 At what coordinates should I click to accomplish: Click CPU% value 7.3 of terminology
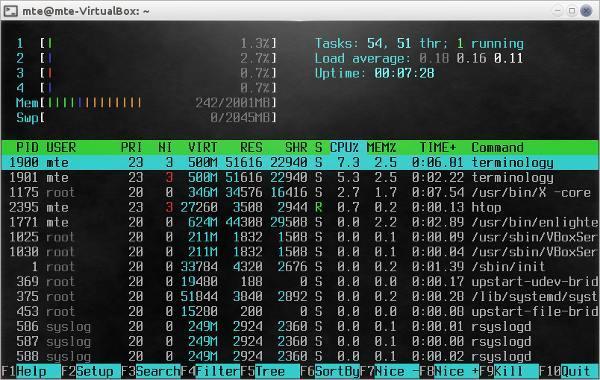tap(348, 162)
